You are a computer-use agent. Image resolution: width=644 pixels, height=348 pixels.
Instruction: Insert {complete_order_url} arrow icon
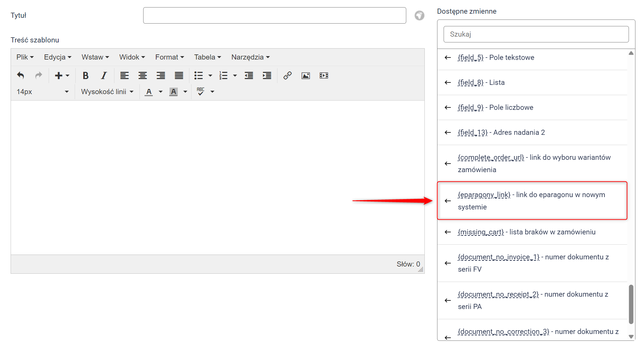pyautogui.click(x=447, y=164)
